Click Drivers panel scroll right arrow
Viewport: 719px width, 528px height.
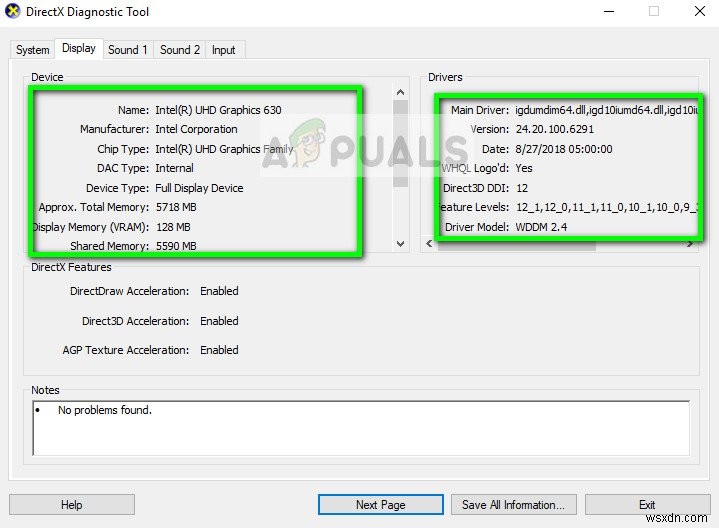pyautogui.click(x=690, y=245)
